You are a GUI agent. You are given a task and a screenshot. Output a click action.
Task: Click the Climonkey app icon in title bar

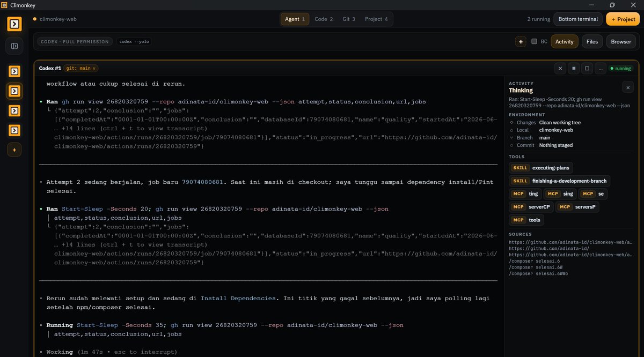pos(4,5)
